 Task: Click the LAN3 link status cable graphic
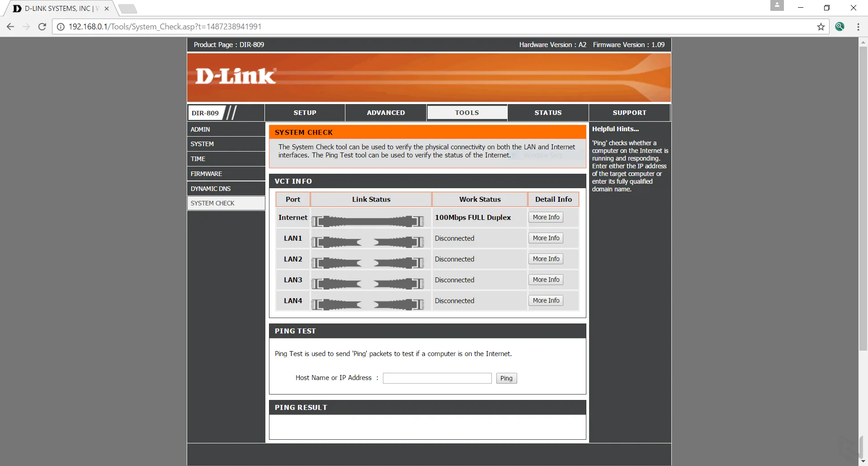coord(368,284)
